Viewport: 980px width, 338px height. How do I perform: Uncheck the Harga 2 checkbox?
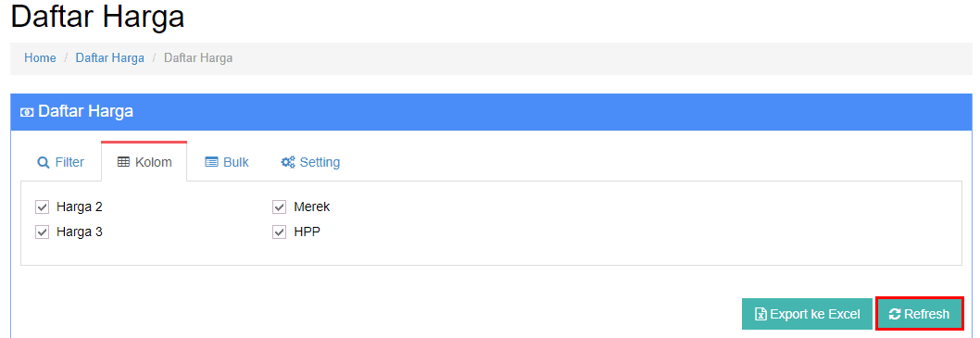[x=42, y=207]
